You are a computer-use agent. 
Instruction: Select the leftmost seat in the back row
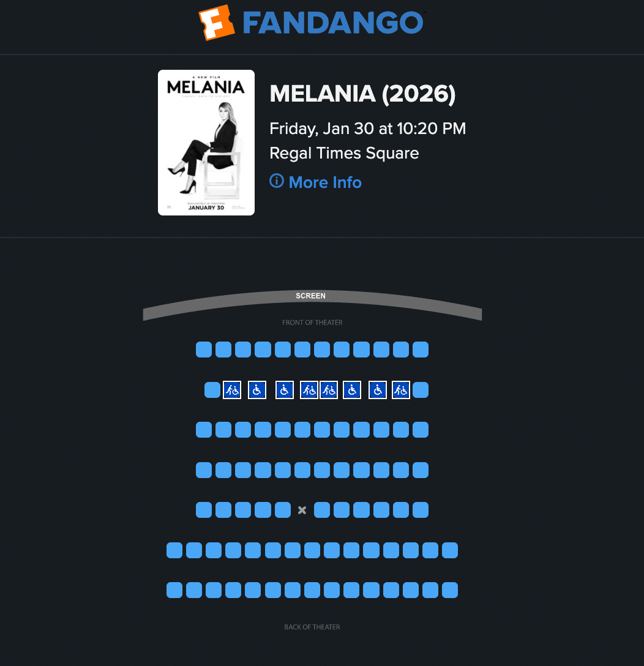tap(174, 591)
